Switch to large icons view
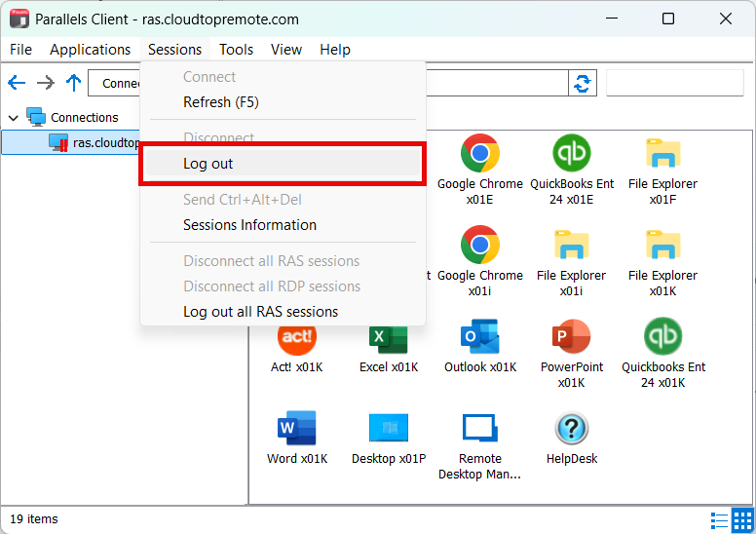This screenshot has height=534, width=756. [742, 519]
